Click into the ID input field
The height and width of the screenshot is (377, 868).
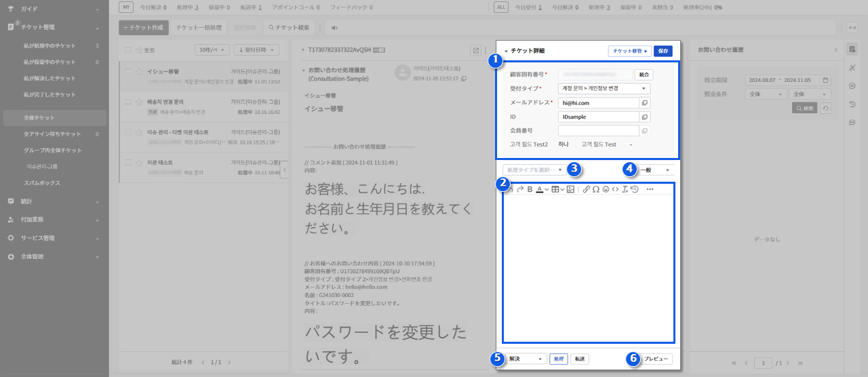(x=598, y=117)
